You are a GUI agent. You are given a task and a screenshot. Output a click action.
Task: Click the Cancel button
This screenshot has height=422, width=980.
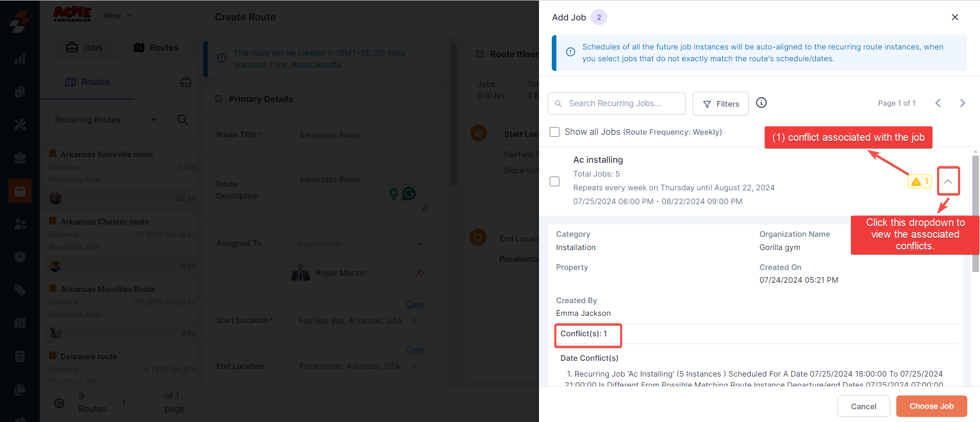[864, 406]
